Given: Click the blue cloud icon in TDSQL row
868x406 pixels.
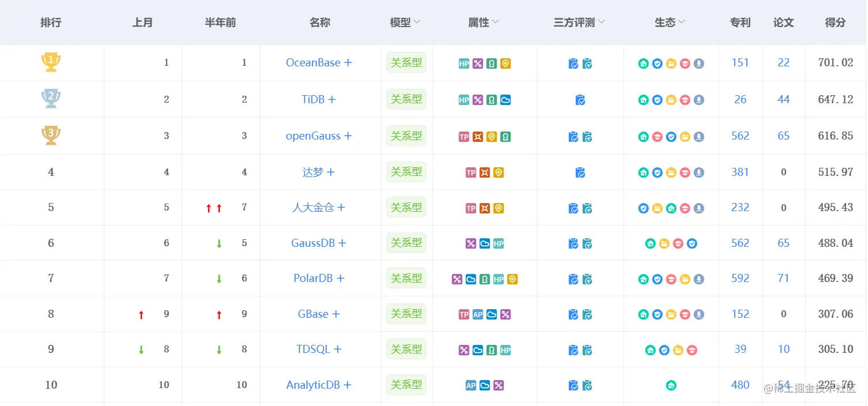Looking at the screenshot, I should click(478, 350).
